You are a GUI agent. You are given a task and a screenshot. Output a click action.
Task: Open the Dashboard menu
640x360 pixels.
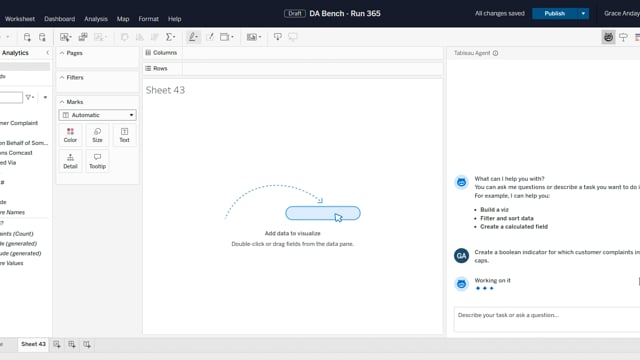click(x=60, y=19)
